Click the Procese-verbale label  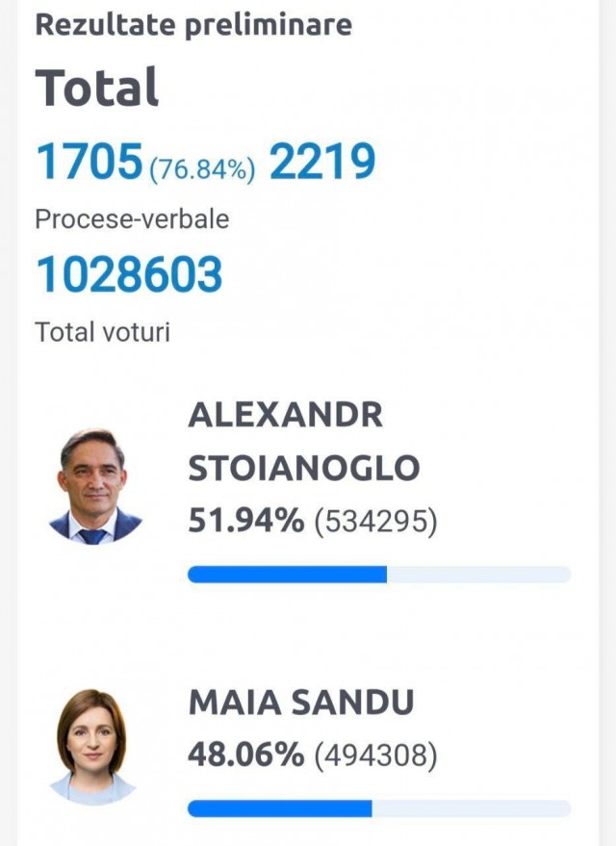[132, 218]
